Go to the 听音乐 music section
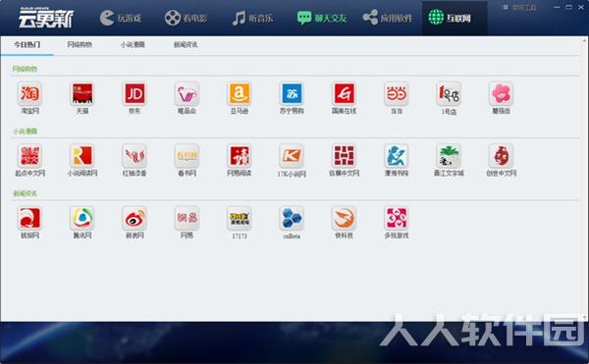The height and width of the screenshot is (364, 589). 252,18
